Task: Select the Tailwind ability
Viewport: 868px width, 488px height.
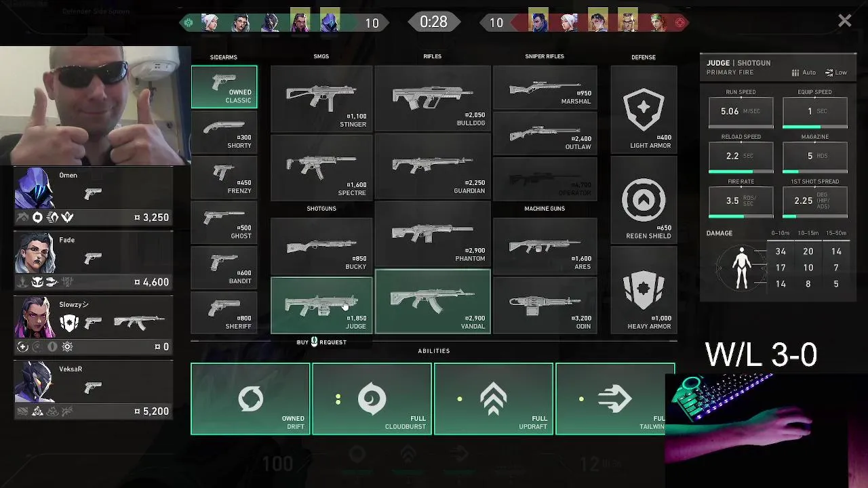Action: [x=614, y=399]
